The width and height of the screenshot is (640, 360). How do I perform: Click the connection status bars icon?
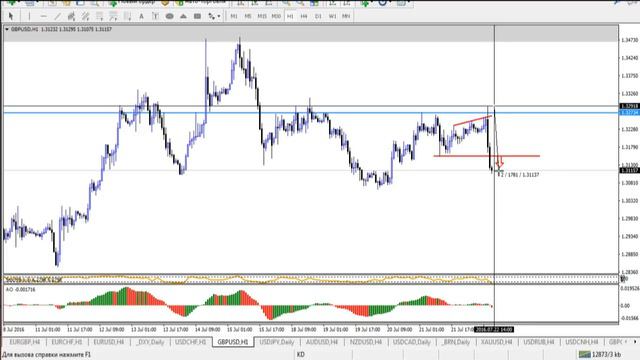(x=584, y=354)
